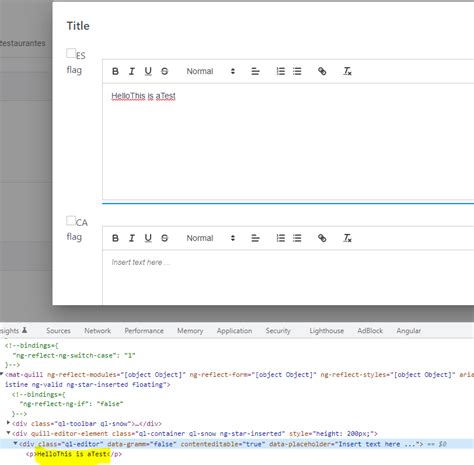Open the Normal heading dropdown in ES editor
474x465 pixels.
point(211,71)
